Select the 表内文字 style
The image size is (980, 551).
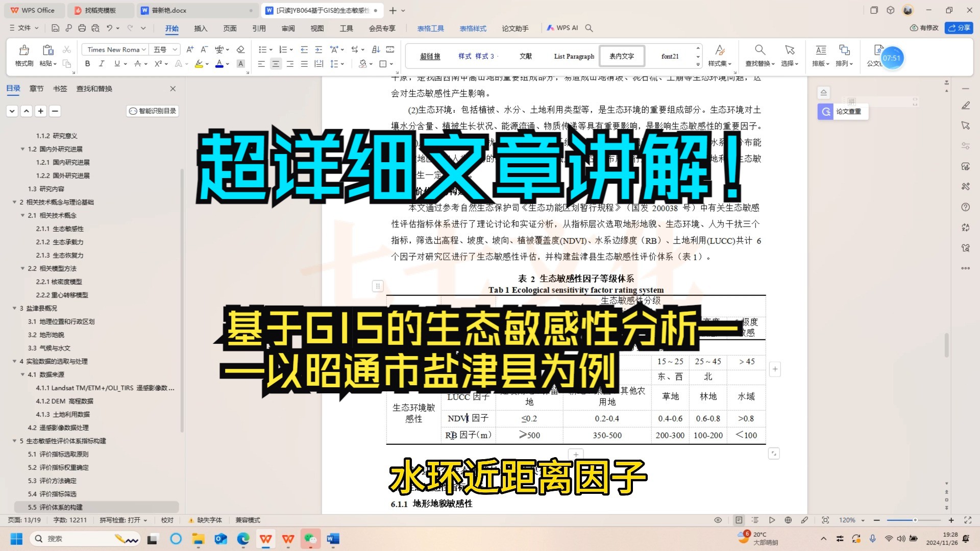(622, 56)
